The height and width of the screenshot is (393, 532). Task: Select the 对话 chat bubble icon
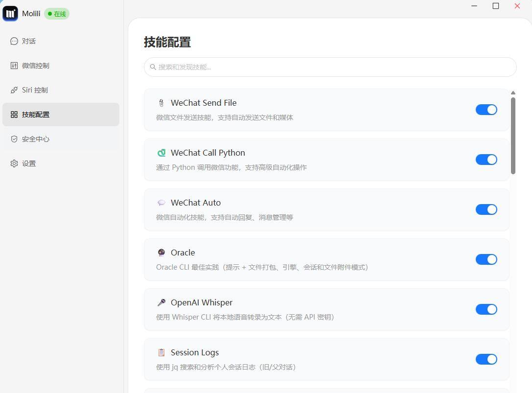(14, 41)
